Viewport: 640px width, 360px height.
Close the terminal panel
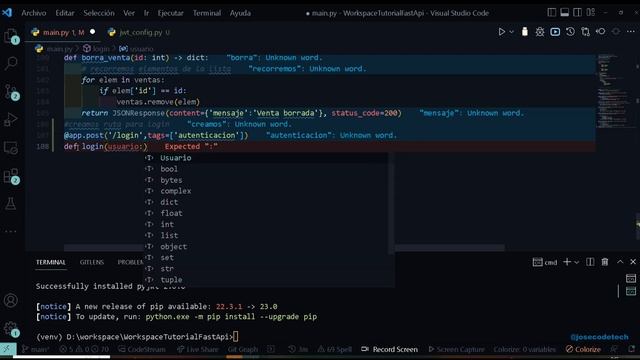tap(633, 262)
